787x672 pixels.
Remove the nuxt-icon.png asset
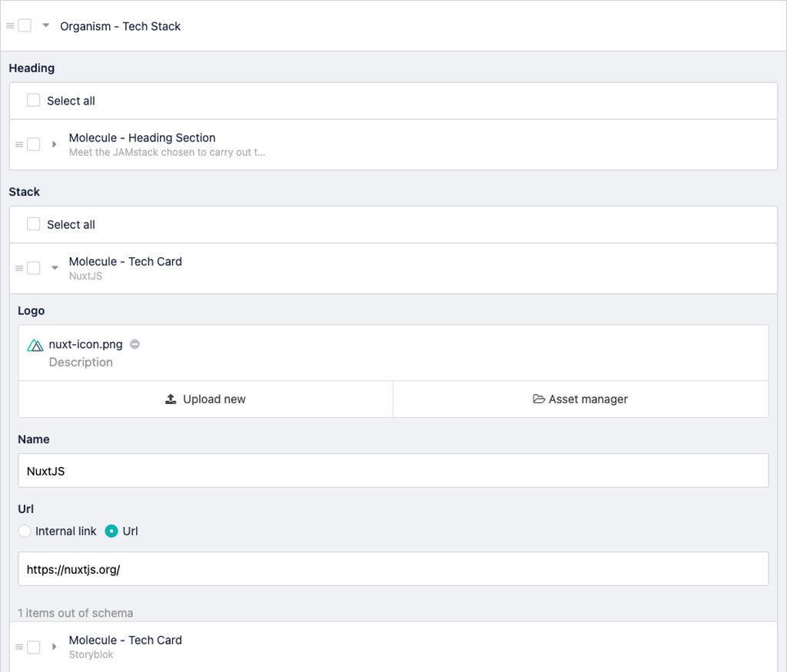(x=134, y=345)
